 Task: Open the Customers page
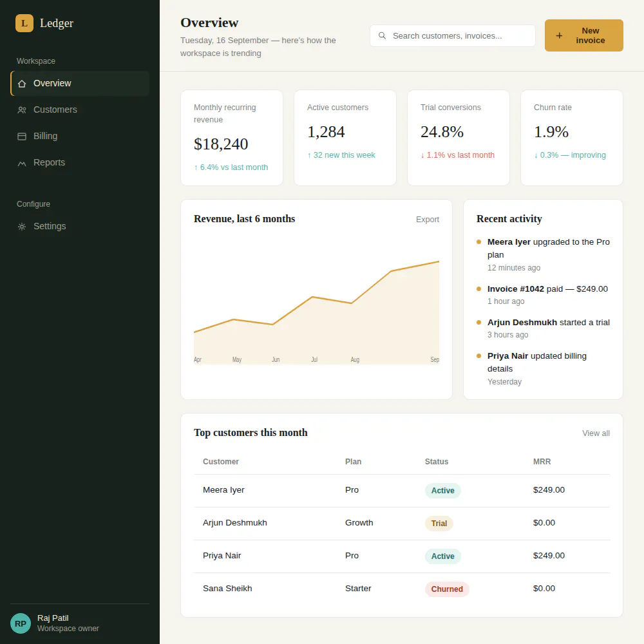point(80,109)
